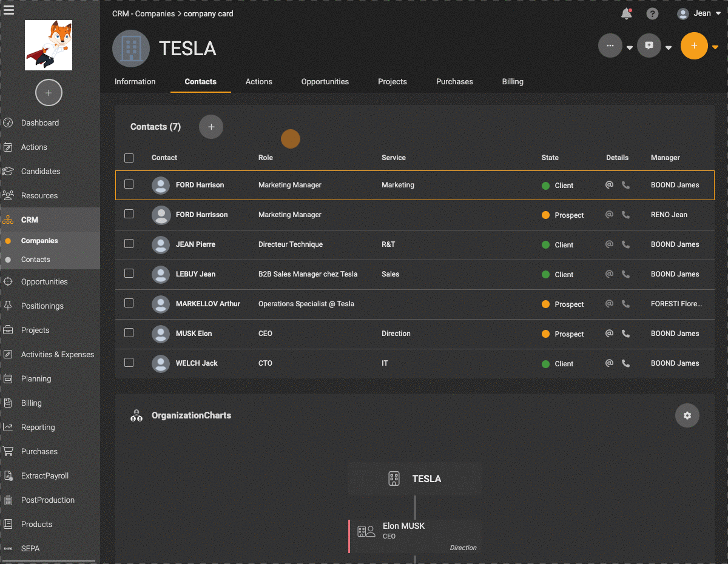Click avatar icon of MARKELLOV Arthur
Image resolution: width=728 pixels, height=564 pixels.
(x=161, y=304)
